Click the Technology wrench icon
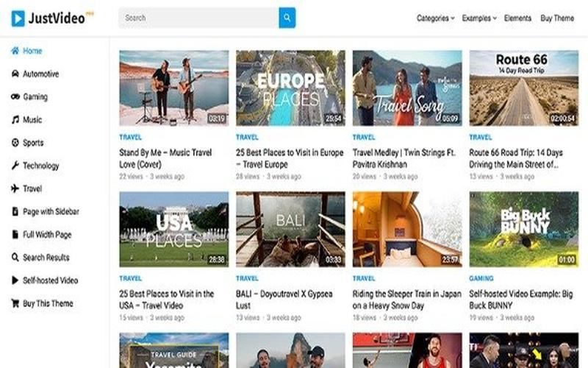588x368 pixels. pos(15,166)
